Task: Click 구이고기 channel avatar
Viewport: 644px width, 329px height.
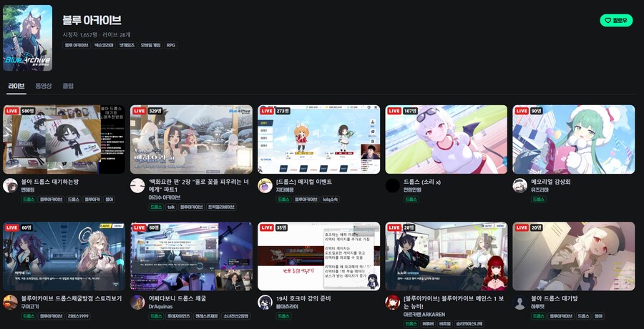Action: point(10,303)
